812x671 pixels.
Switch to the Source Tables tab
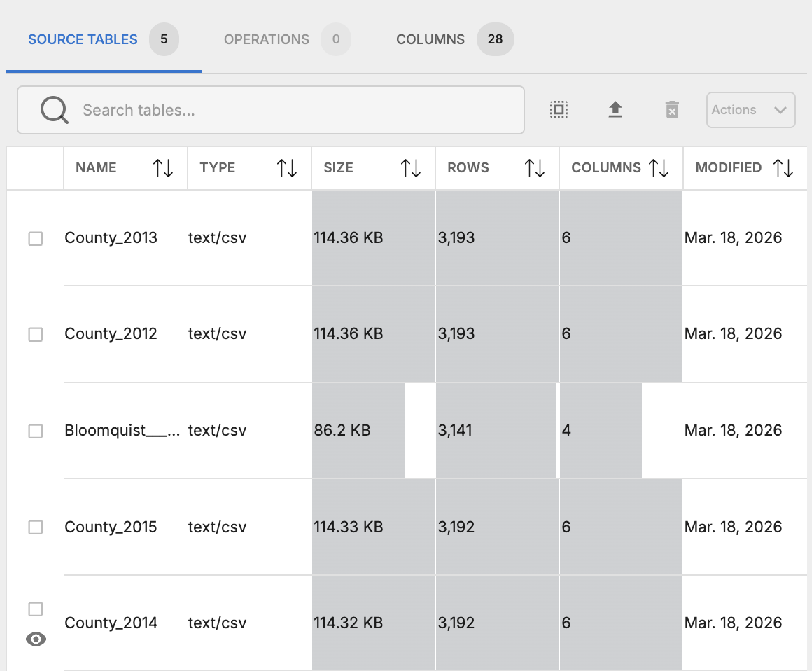104,39
